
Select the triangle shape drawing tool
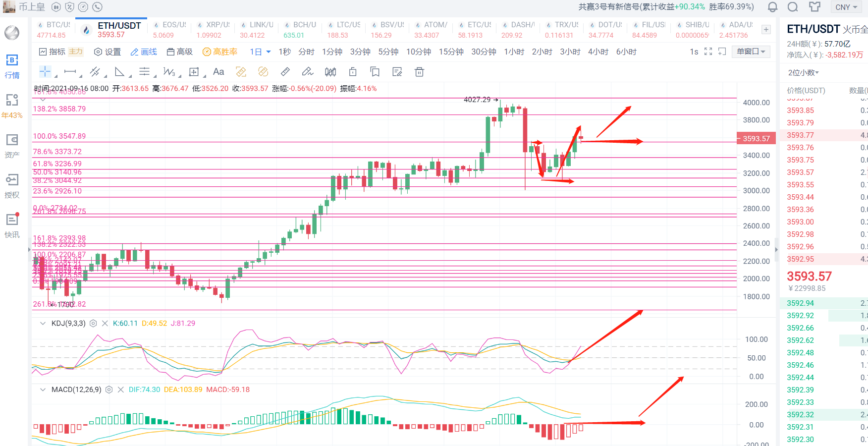click(x=119, y=72)
